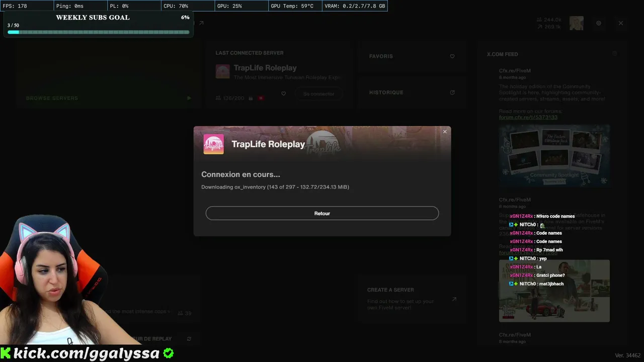
Task: Click the 'Last Connected Server' heading
Action: coord(250,53)
